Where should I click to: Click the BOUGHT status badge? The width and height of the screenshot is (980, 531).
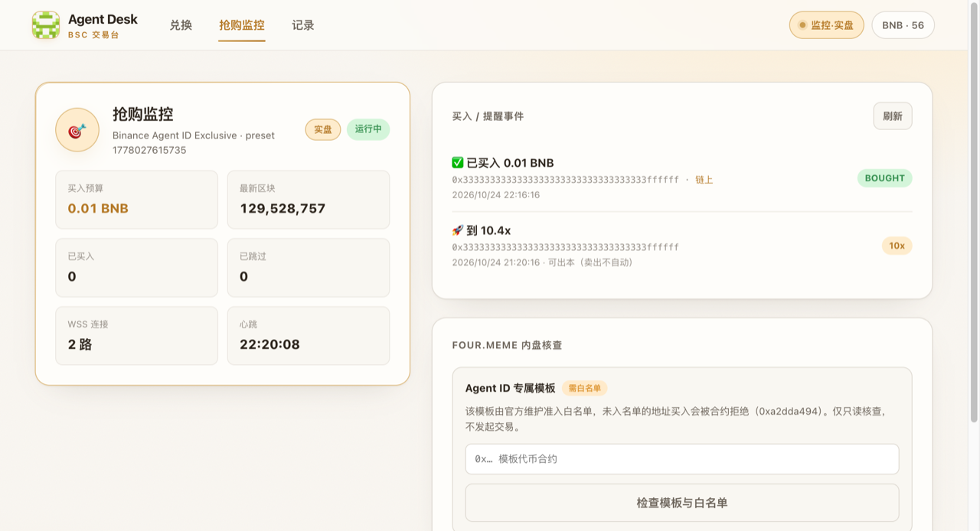(885, 178)
